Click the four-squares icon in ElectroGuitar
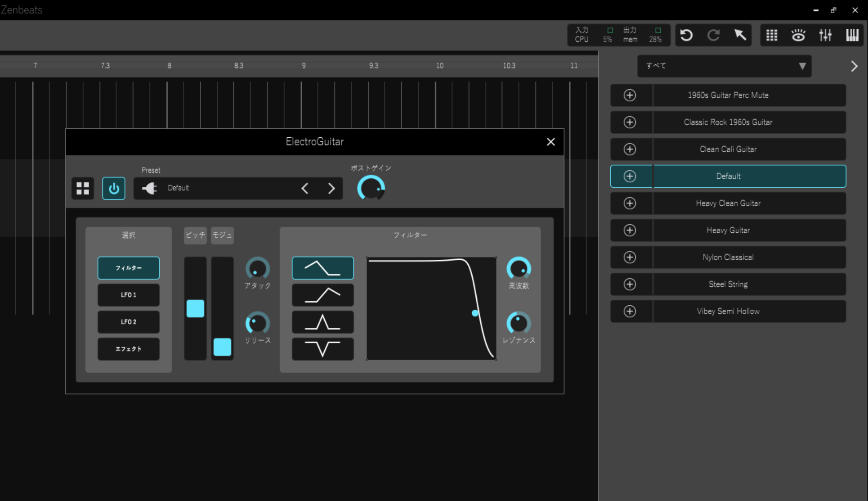Viewport: 868px width, 501px height. [x=83, y=188]
